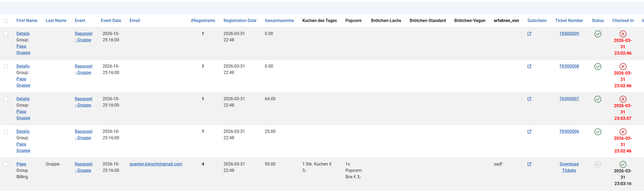The width and height of the screenshot is (644, 192).
Task: Click red checked-in X icon for TK000009
Action: 623,34
